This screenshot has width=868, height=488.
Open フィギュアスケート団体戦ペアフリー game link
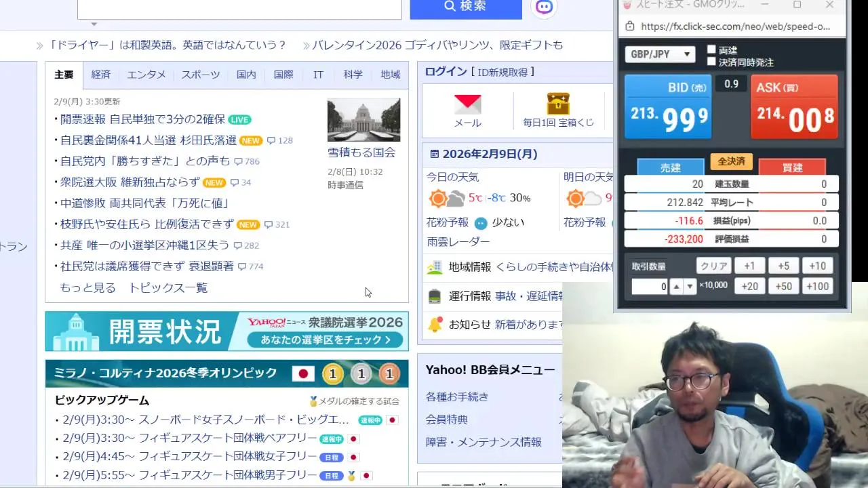pyautogui.click(x=189, y=438)
